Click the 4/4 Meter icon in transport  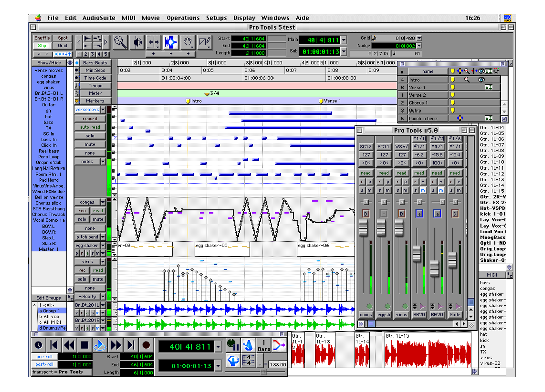click(x=248, y=361)
